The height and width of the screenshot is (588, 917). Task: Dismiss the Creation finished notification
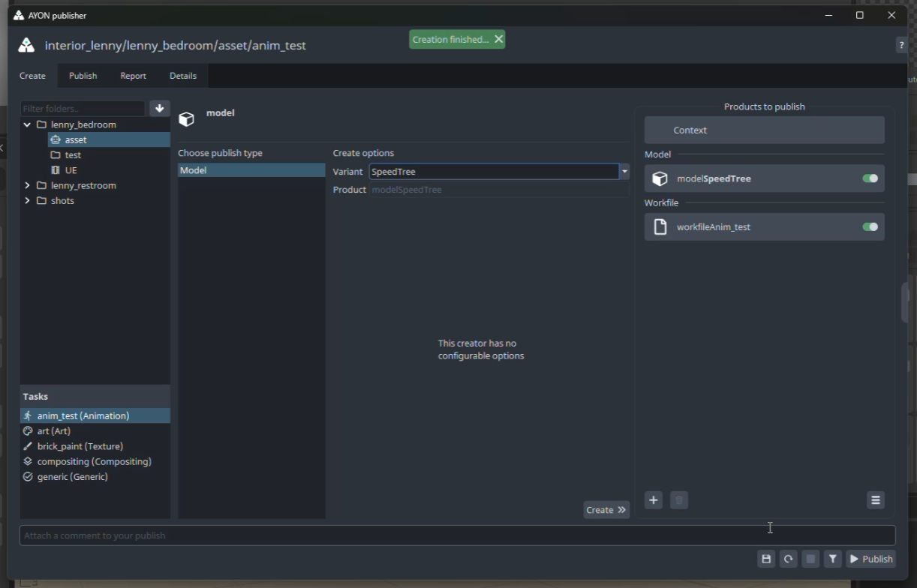tap(498, 39)
